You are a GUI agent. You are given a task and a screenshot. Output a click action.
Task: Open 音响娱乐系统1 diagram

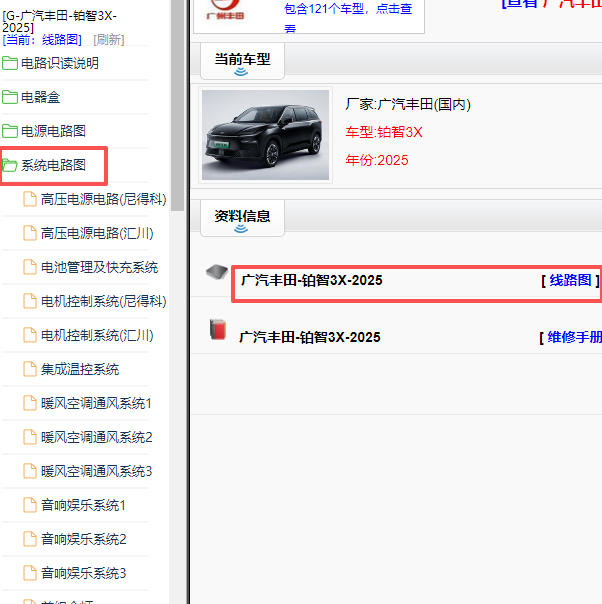[83, 505]
